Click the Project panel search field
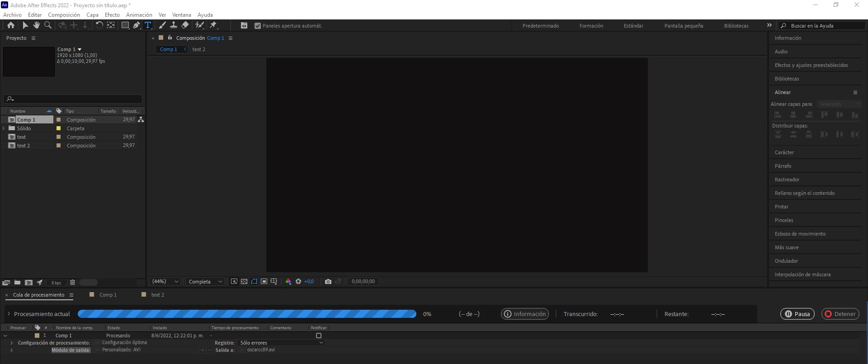Screen dimensions: 868x364 [x=73, y=99]
